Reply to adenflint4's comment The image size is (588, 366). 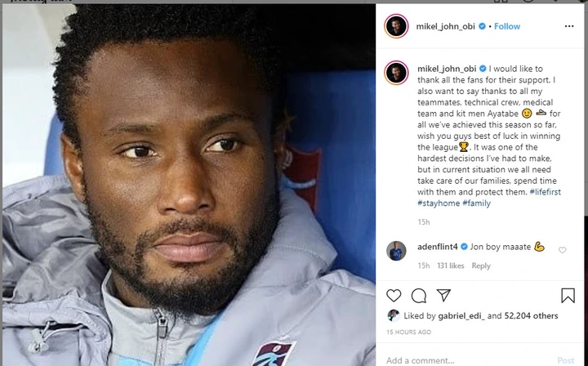pos(481,266)
